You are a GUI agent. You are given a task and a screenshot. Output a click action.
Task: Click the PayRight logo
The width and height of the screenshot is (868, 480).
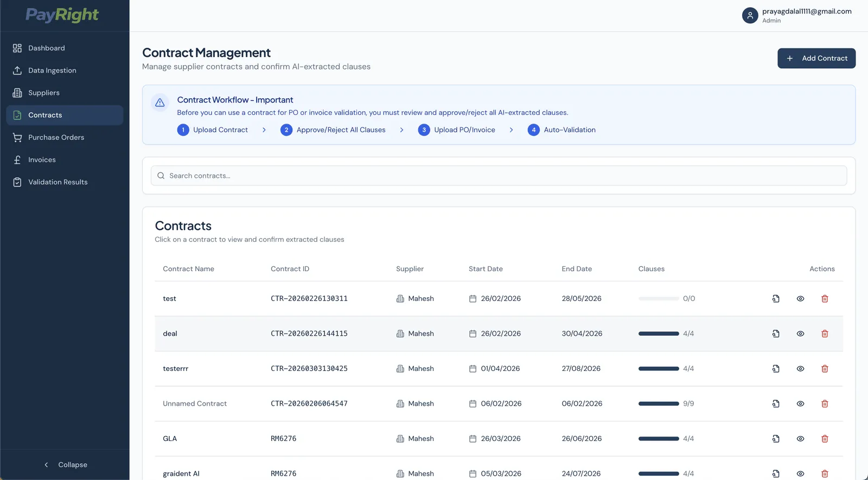[x=62, y=15]
